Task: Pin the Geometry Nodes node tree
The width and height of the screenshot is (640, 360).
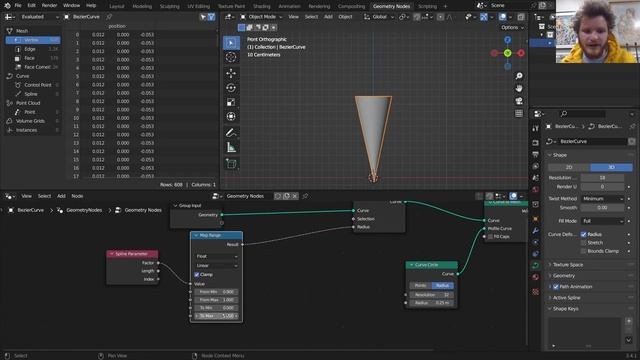Action: pyautogui.click(x=305, y=196)
